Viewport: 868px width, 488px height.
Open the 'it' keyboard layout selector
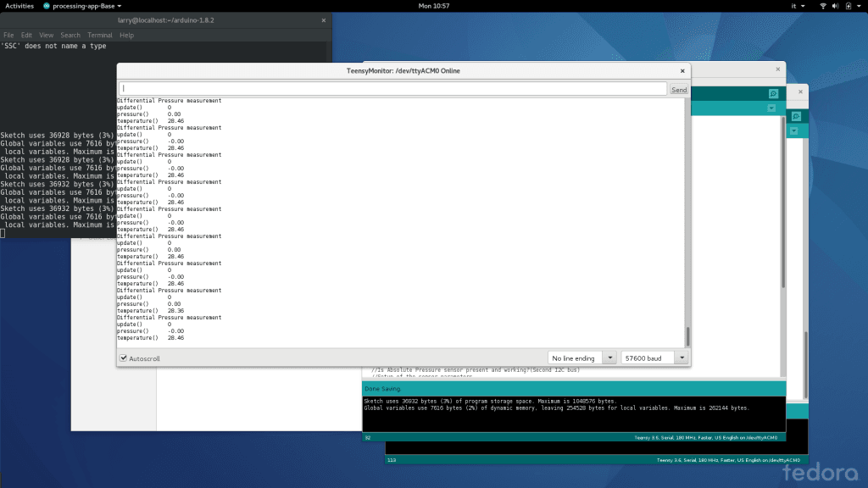pos(798,6)
